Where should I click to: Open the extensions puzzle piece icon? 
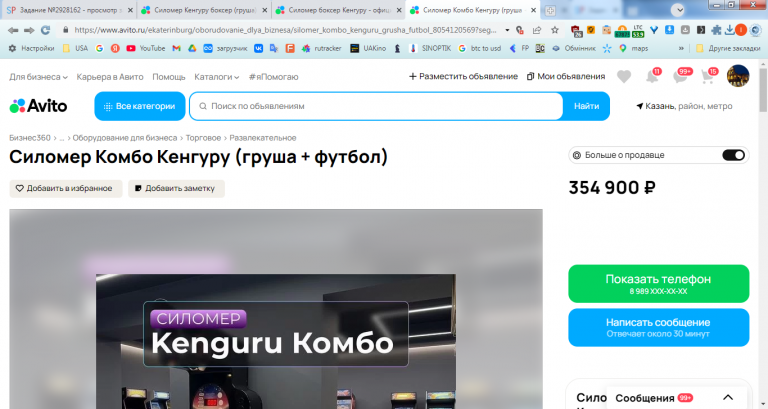[716, 30]
